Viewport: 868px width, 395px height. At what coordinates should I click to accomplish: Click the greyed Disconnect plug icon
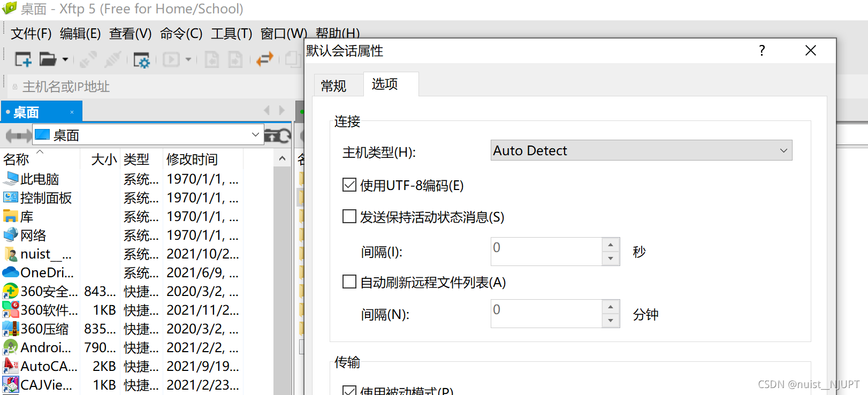click(113, 59)
